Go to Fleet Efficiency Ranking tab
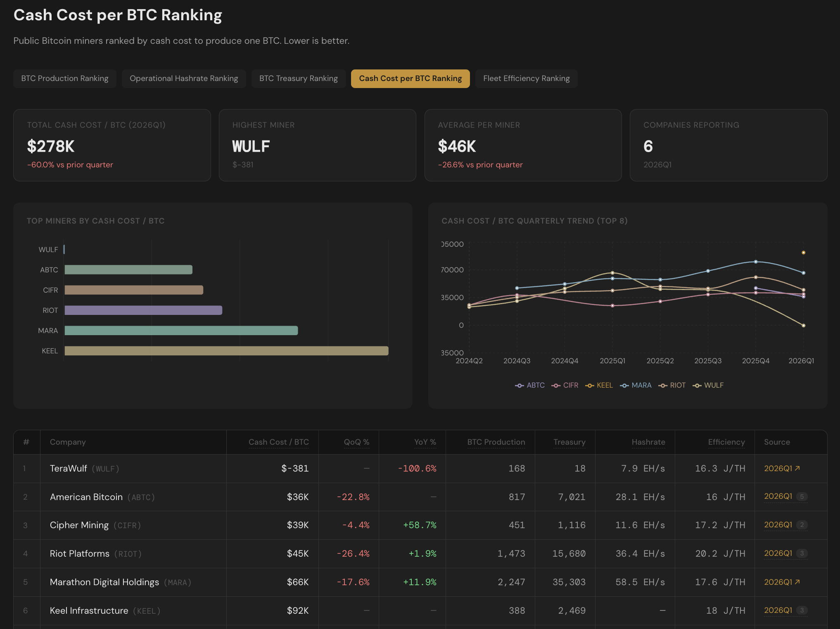The image size is (840, 629). point(527,79)
